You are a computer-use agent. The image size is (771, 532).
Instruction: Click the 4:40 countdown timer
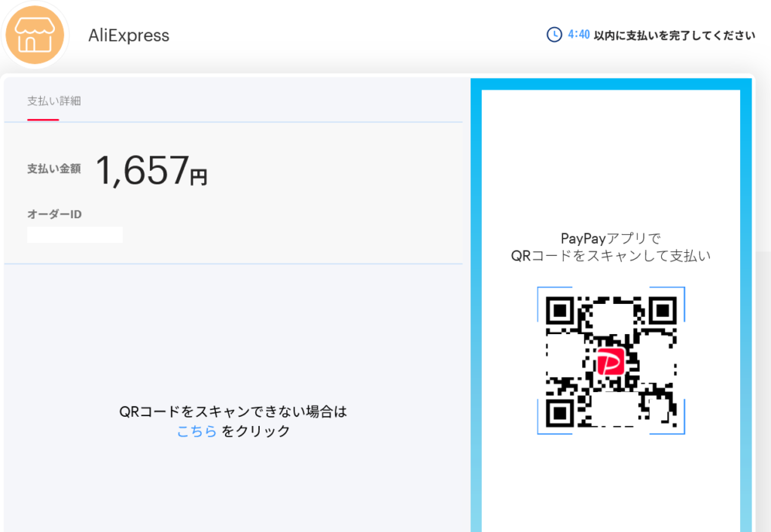pos(579,35)
